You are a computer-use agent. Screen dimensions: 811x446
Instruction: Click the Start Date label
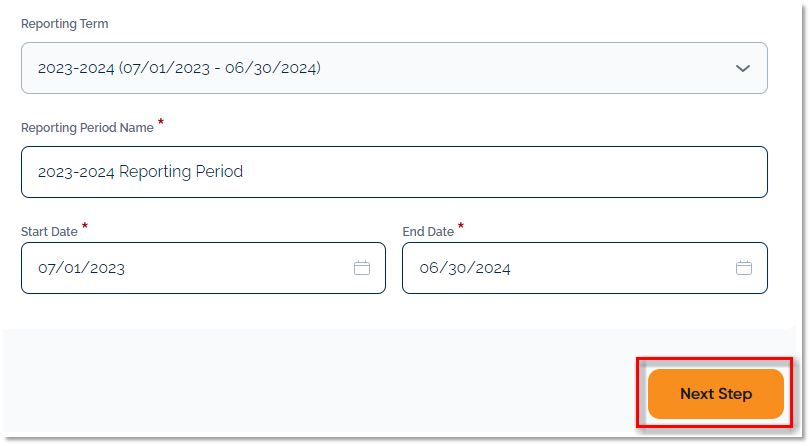(49, 232)
